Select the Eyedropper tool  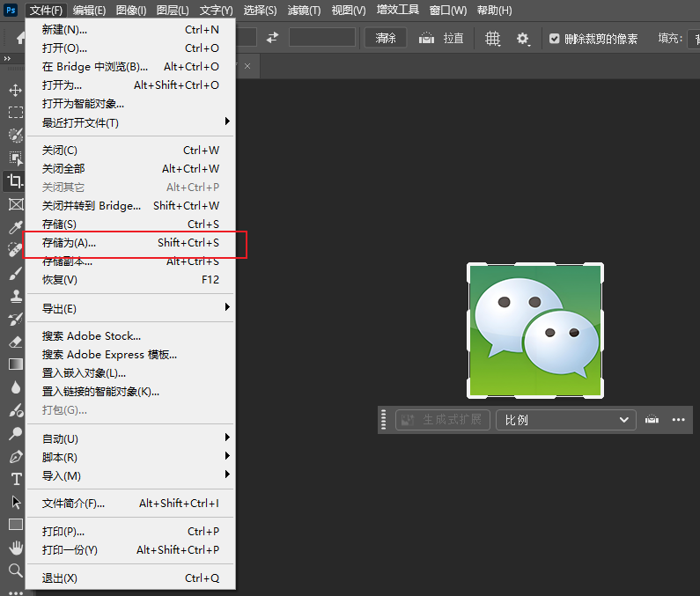(x=16, y=227)
